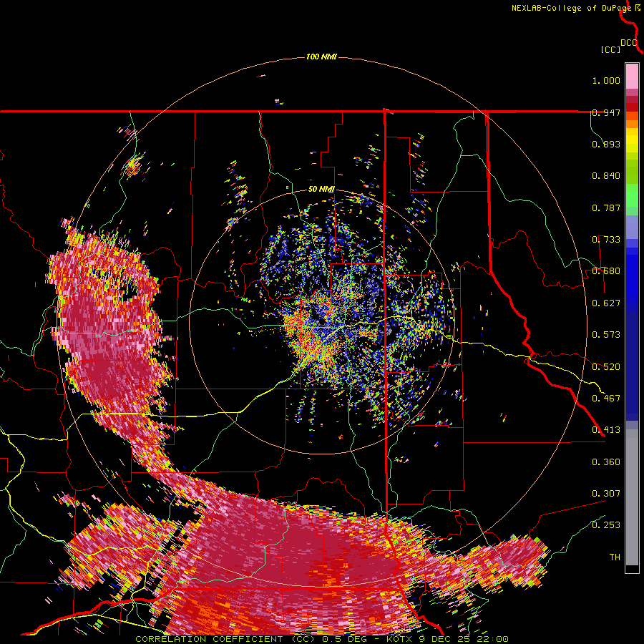
Task: Select the 0.307 scale value
Action: tap(606, 494)
